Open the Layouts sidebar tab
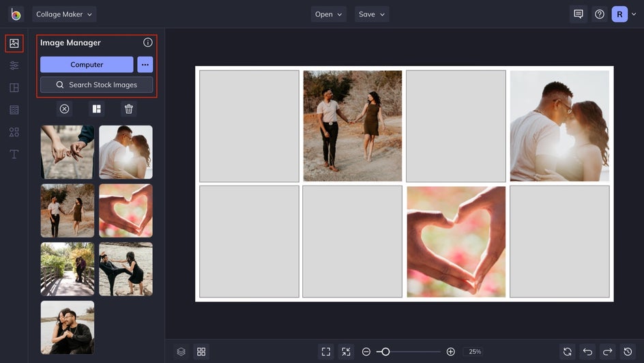 (14, 87)
